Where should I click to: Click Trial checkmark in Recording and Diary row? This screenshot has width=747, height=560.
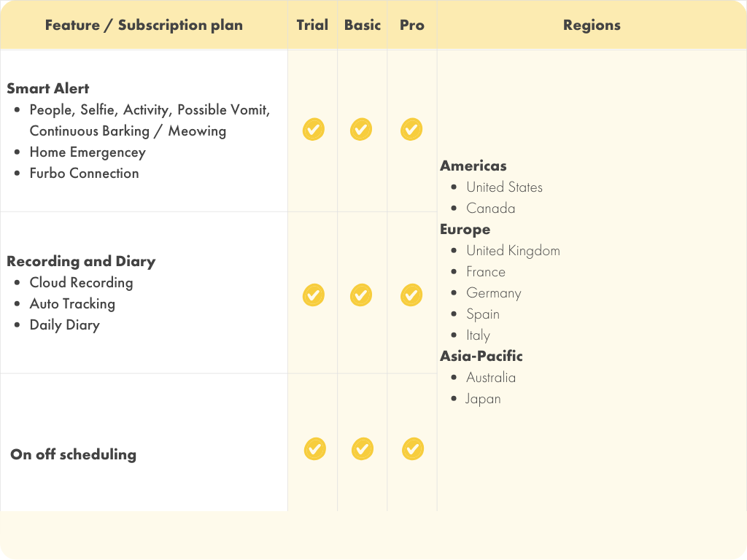pyautogui.click(x=314, y=295)
